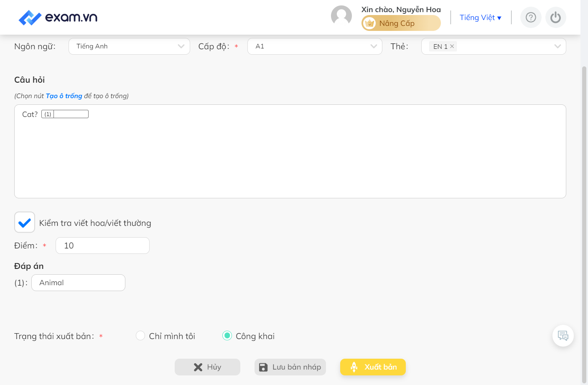Open the help question mark icon
Screen dimensions: 588x385
tap(531, 18)
